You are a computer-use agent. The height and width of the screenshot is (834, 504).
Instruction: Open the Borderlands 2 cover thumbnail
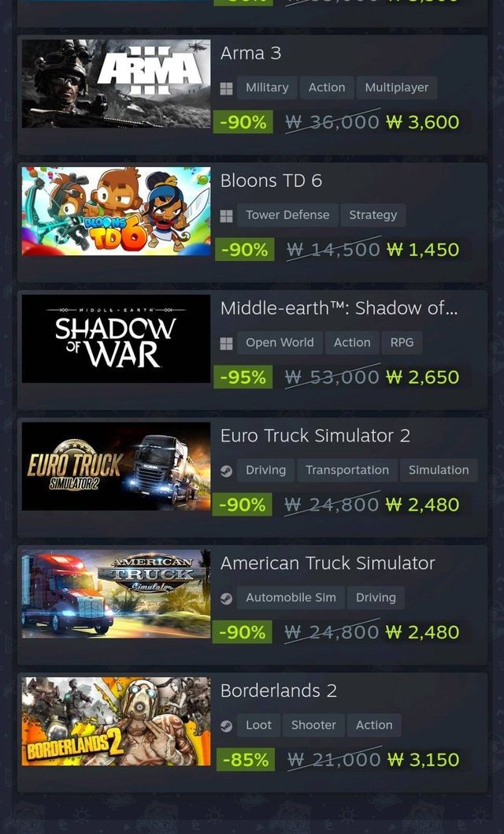pos(116,721)
